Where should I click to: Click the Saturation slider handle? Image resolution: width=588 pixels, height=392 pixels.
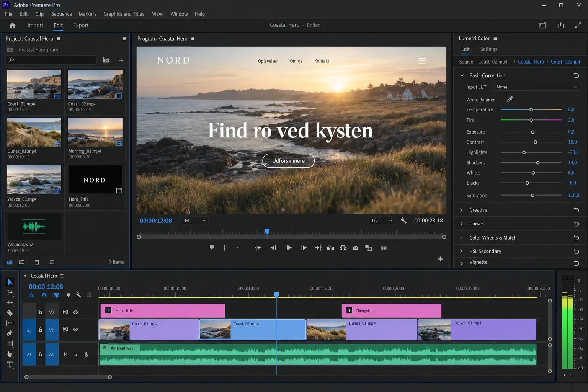pyautogui.click(x=532, y=196)
